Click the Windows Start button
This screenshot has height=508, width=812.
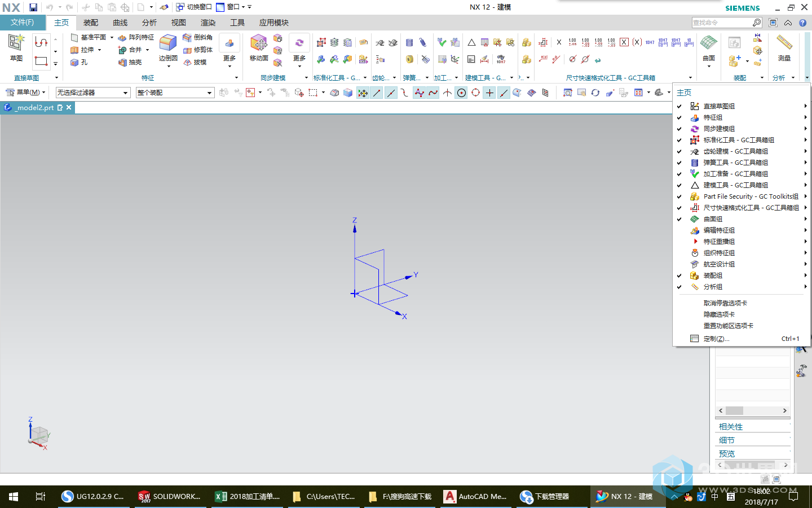(14, 497)
